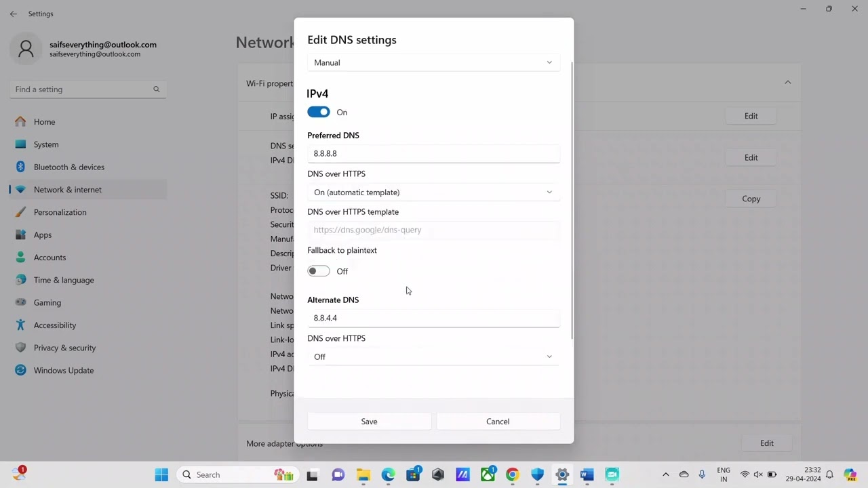Click the microphone icon in system tray
868x488 pixels.
click(x=702, y=474)
